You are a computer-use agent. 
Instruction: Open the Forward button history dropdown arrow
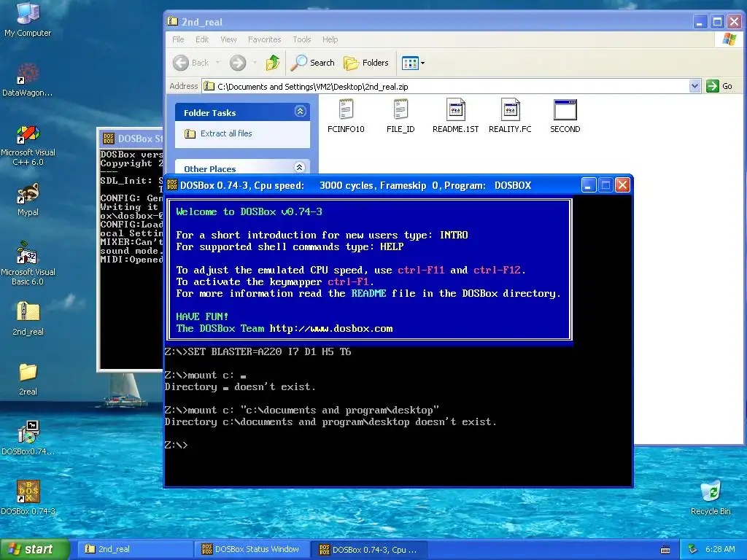[x=255, y=63]
